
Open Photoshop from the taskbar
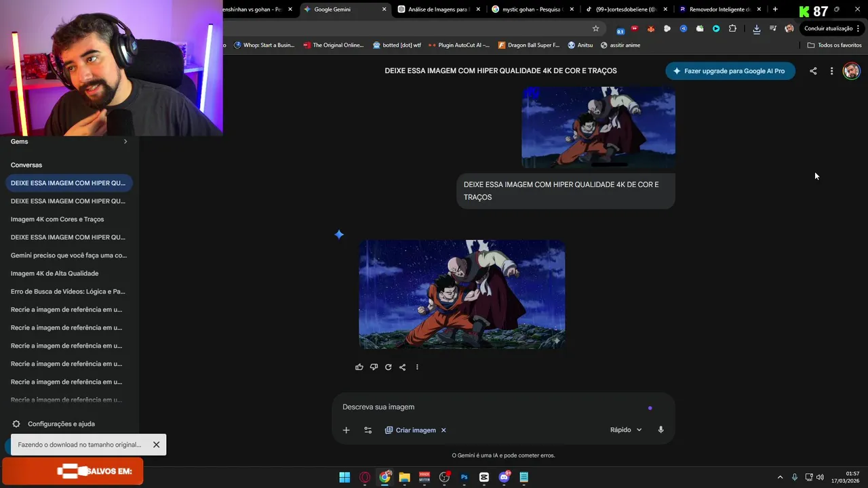(464, 477)
